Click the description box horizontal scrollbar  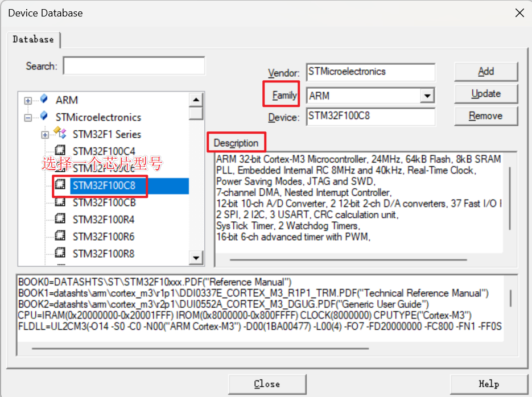click(348, 260)
